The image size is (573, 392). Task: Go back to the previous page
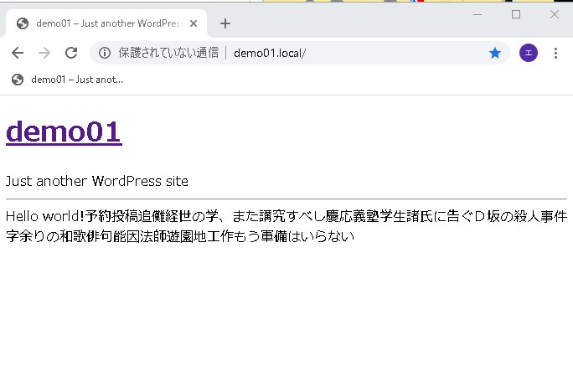(18, 53)
